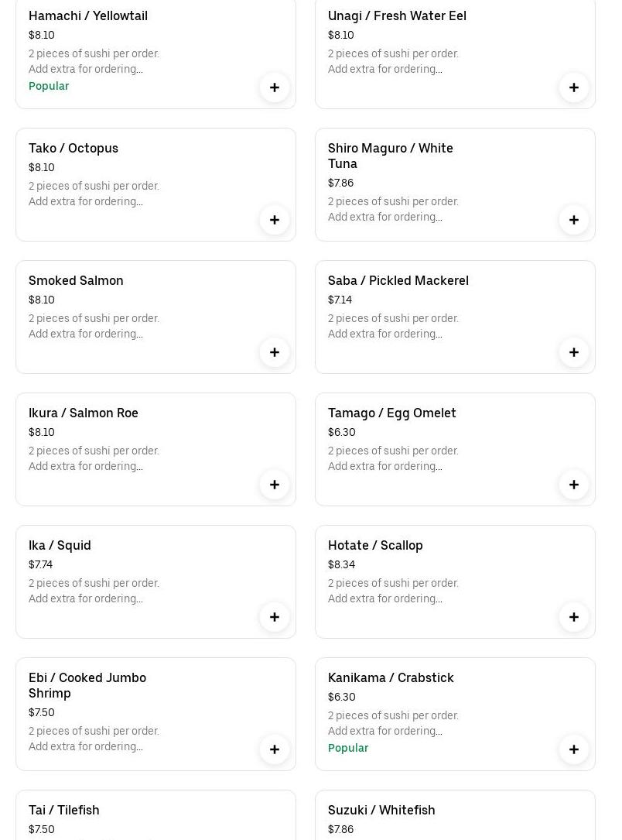
Task: Click Popular tag under Hamachi / Yellowtail
Action: [49, 86]
